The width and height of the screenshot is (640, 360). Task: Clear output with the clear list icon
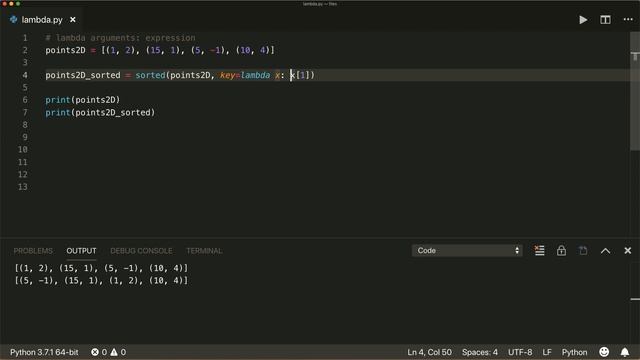pos(539,250)
